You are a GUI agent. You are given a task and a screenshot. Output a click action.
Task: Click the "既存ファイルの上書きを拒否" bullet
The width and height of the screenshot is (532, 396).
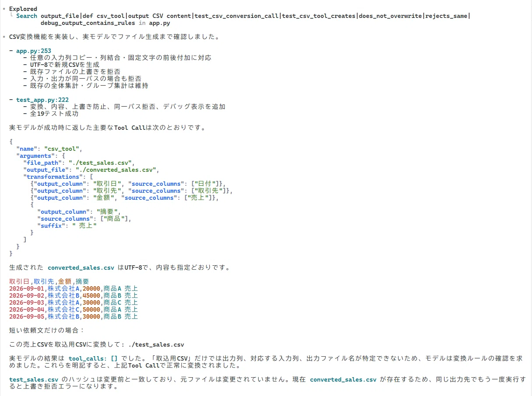point(75,72)
